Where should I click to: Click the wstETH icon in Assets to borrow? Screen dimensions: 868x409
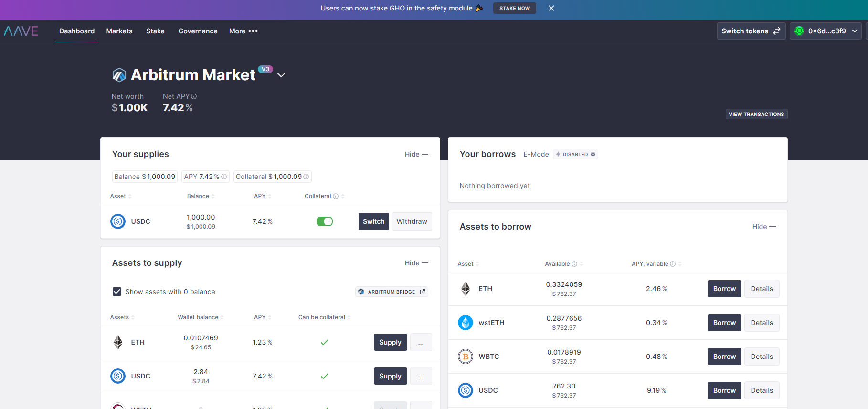[x=466, y=323]
